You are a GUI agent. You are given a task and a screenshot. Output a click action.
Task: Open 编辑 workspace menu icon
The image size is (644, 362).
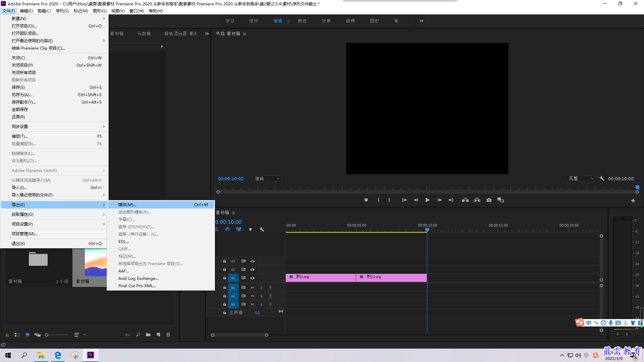pos(288,21)
